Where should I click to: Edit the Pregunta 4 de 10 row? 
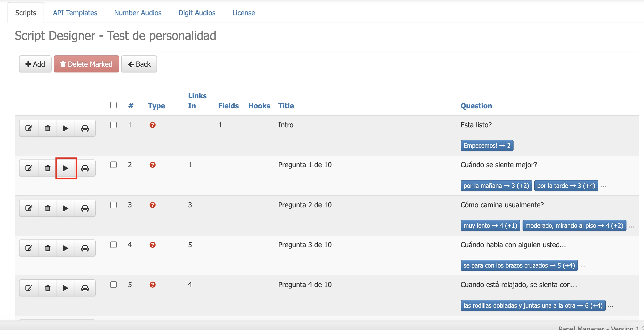(x=29, y=288)
